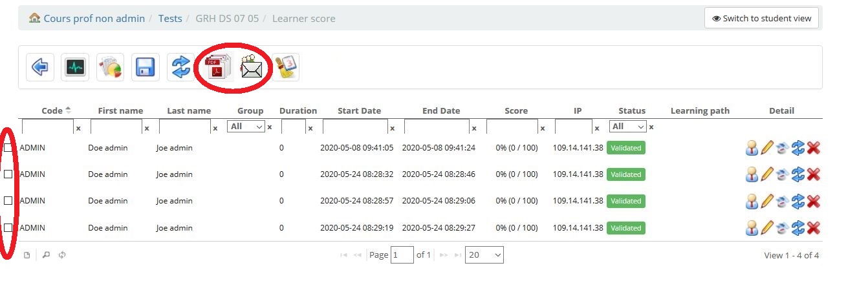The height and width of the screenshot is (281, 868).
Task: Click user icon for 09:41:05 attempt
Action: click(752, 148)
